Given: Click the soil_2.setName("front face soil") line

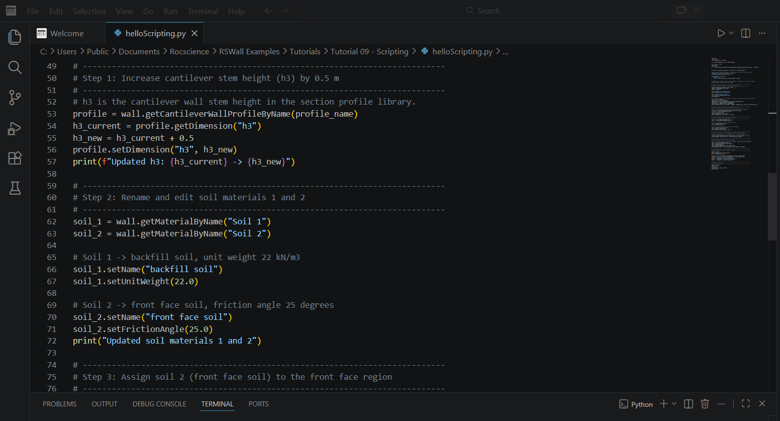Looking at the screenshot, I should click(x=152, y=317).
